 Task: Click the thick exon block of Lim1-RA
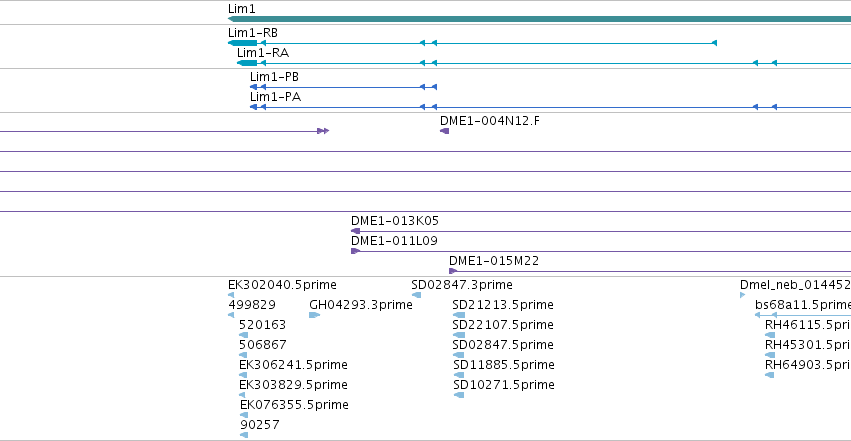pyautogui.click(x=247, y=63)
